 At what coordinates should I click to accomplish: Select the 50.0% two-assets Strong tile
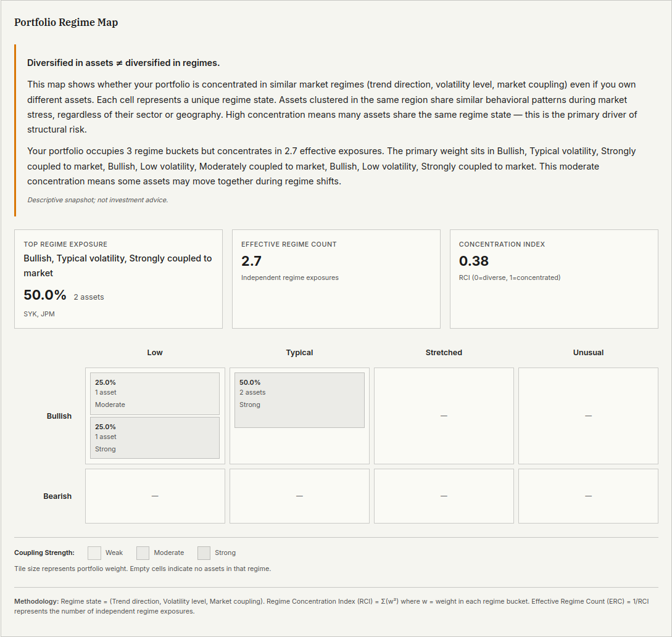pos(299,400)
